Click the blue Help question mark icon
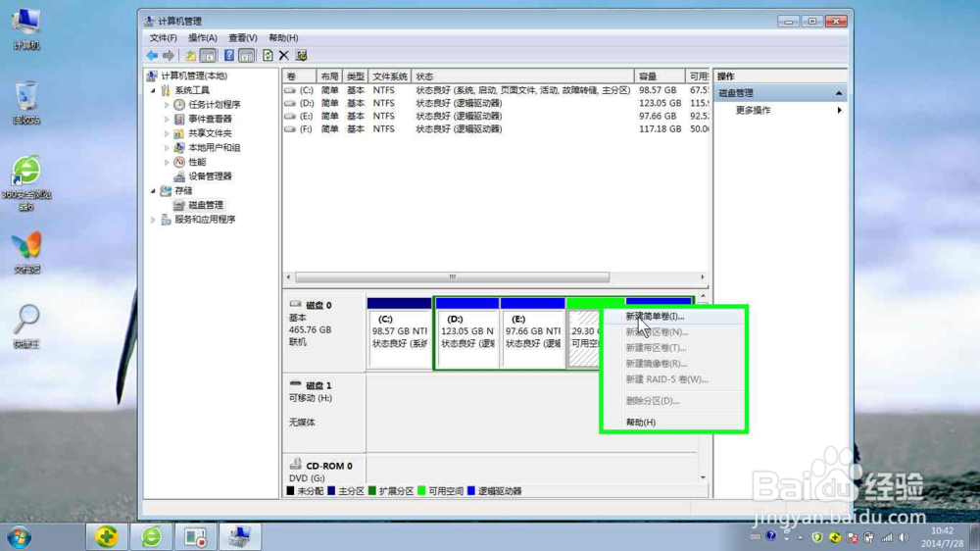Screen dimensions: 980x551 tap(228, 56)
